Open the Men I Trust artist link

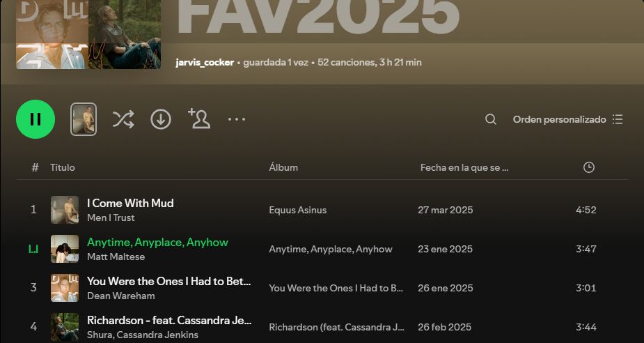[111, 218]
